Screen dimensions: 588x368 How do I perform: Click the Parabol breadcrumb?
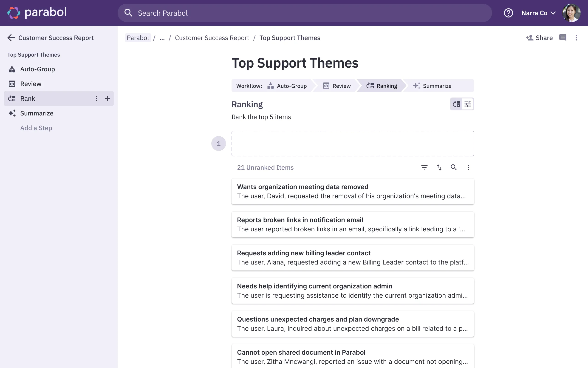[138, 38]
